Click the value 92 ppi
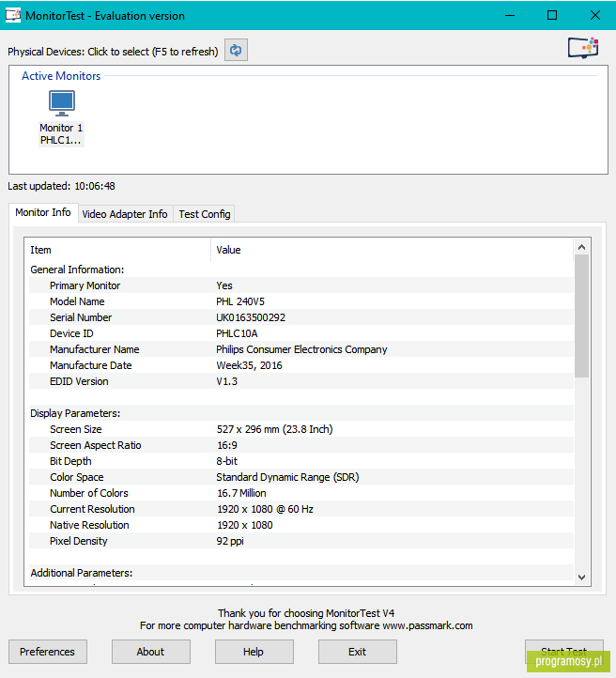Image resolution: width=616 pixels, height=678 pixels. [x=230, y=541]
